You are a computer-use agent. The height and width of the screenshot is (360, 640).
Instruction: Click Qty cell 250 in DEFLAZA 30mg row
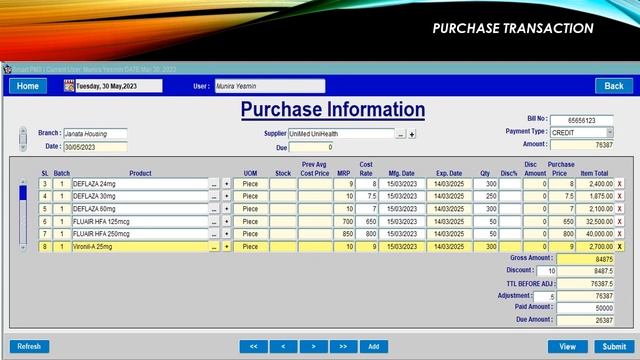coord(485,196)
